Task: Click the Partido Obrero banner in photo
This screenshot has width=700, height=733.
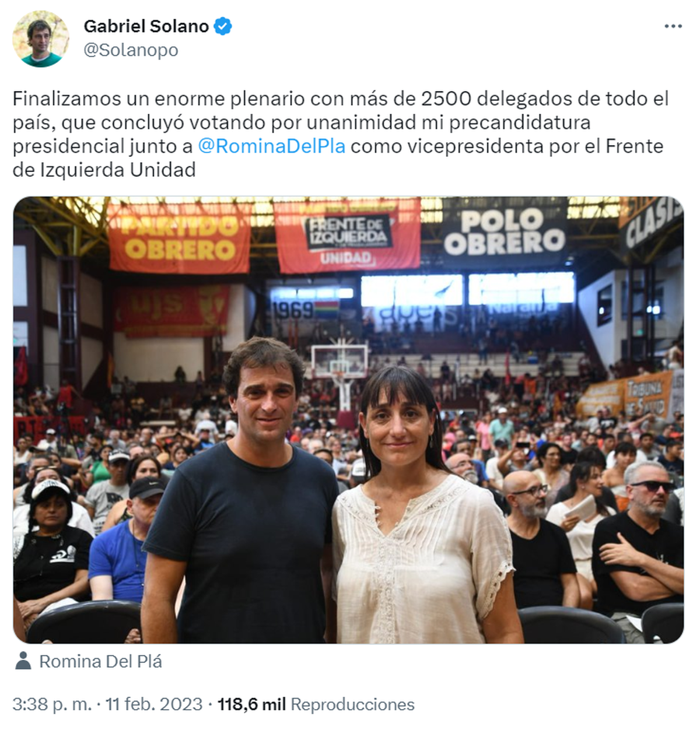Action: 180,238
